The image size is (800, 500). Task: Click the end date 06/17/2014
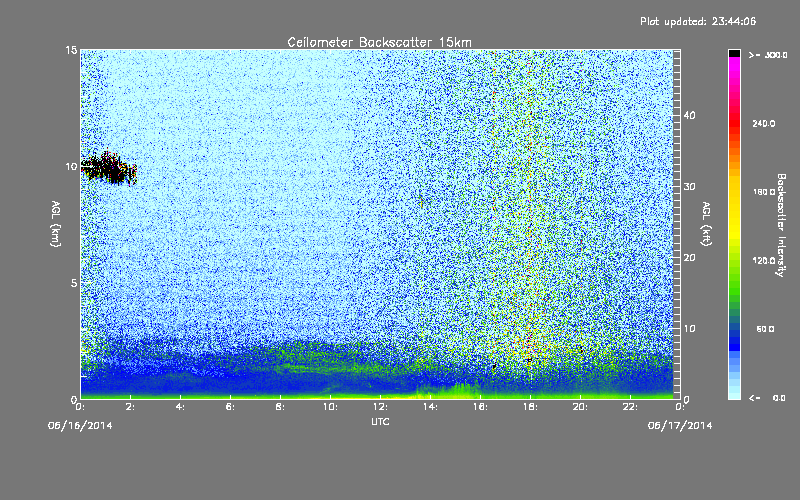[x=680, y=426]
